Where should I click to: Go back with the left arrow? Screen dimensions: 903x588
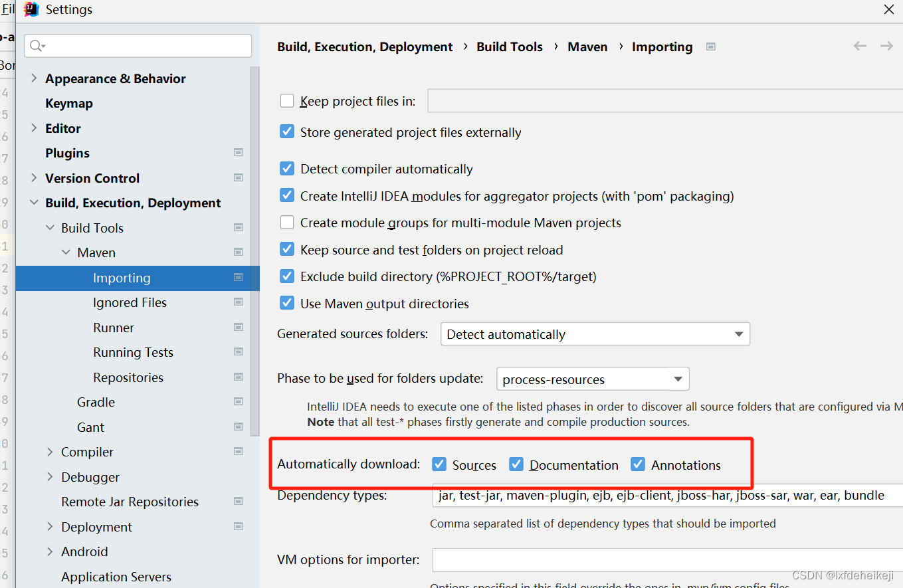coord(860,46)
